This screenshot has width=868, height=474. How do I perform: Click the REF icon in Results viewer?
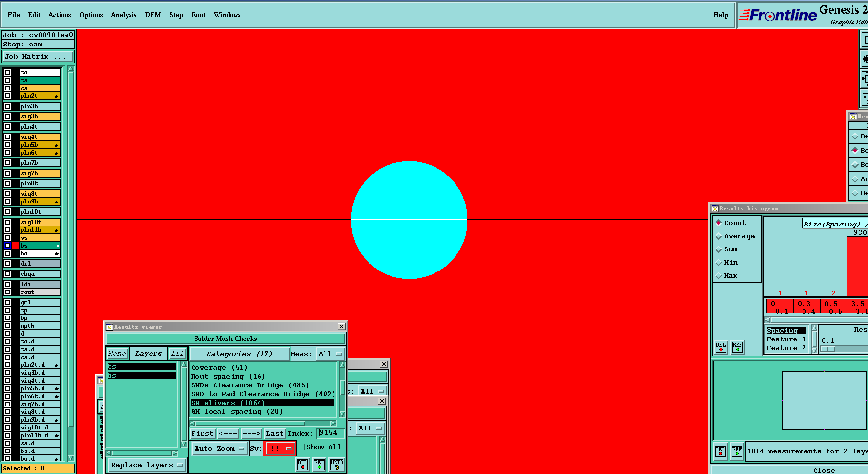point(319,465)
